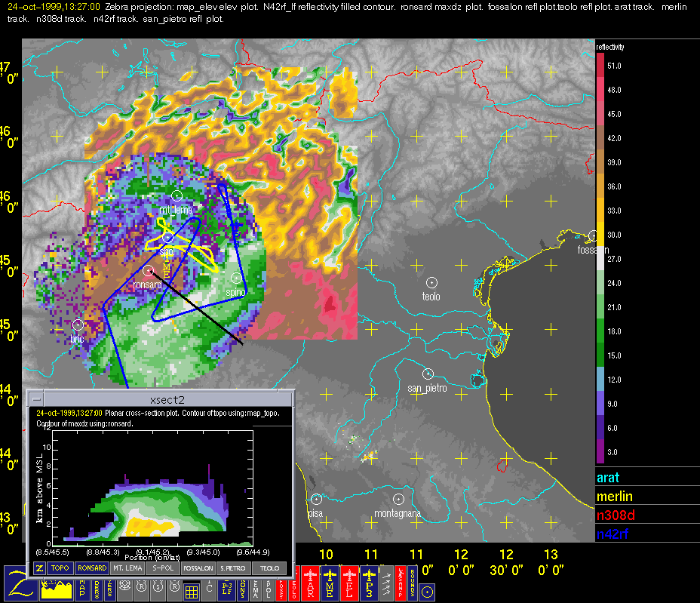The height and width of the screenshot is (603, 700).
Task: Click the gray POL icon in bottom toolbar
Action: click(x=269, y=589)
